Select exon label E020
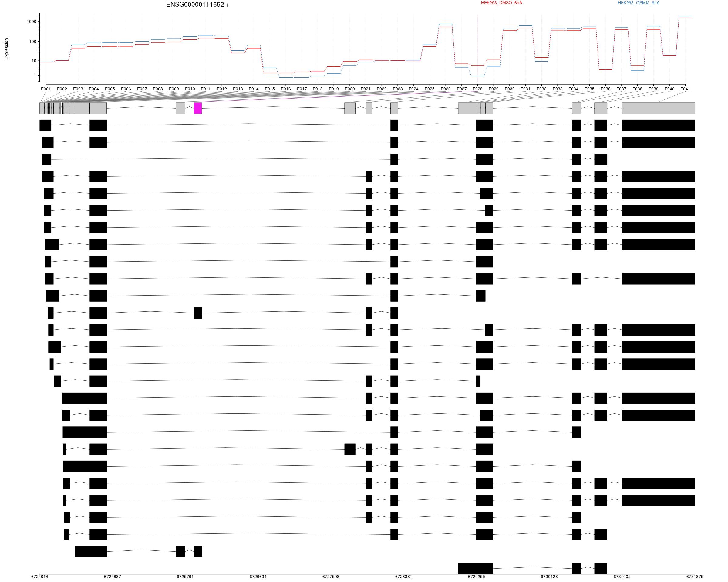Viewport: 728px width, 582px height. pyautogui.click(x=350, y=89)
